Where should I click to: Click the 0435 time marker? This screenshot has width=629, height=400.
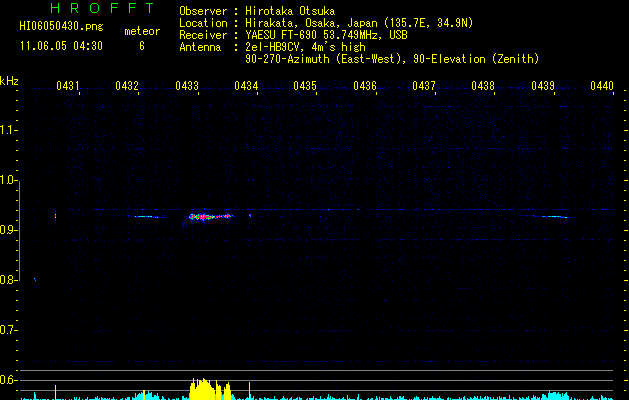click(x=305, y=86)
